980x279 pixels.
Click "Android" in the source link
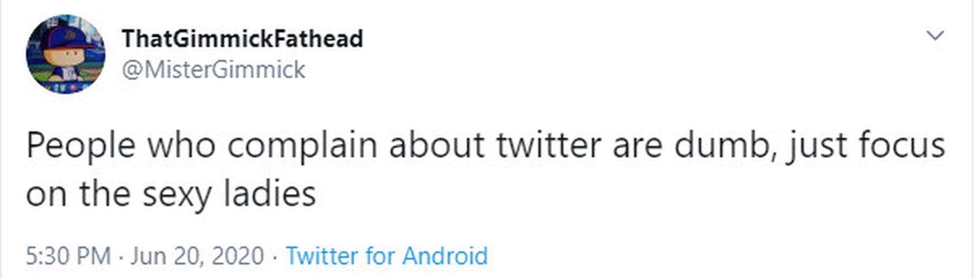(444, 256)
